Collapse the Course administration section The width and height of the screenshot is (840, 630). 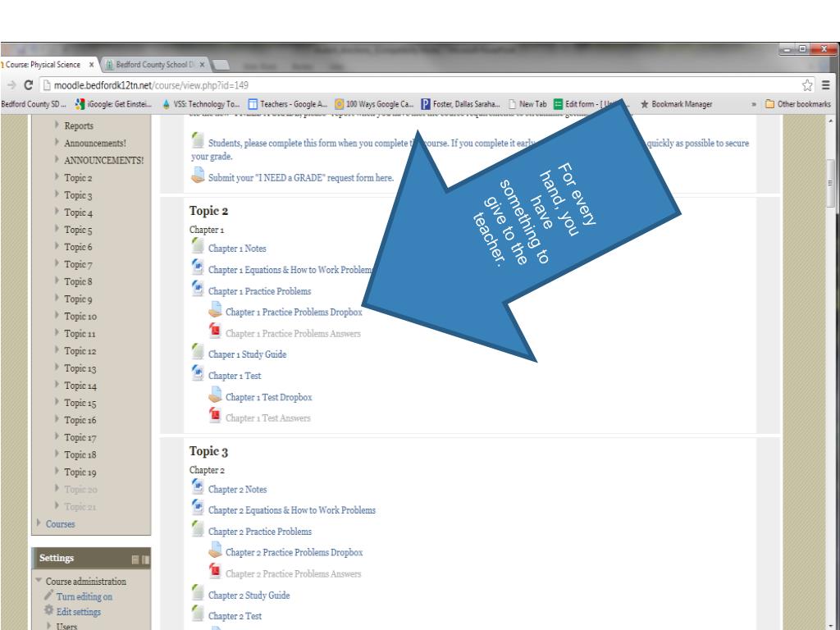tap(39, 580)
